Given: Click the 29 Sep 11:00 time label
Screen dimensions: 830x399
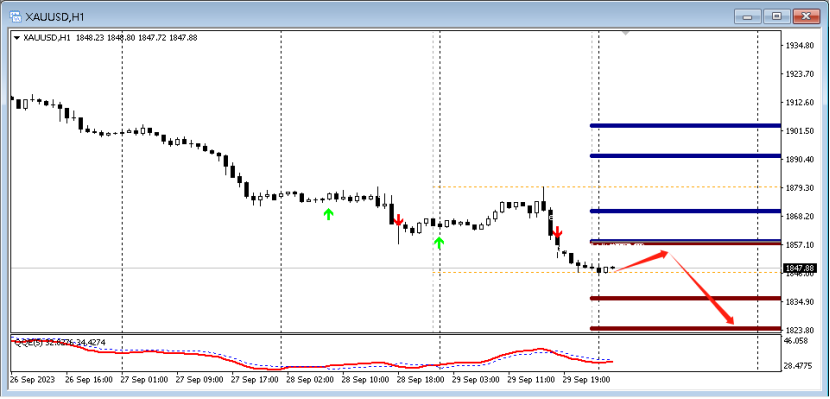Looking at the screenshot, I should pos(530,380).
